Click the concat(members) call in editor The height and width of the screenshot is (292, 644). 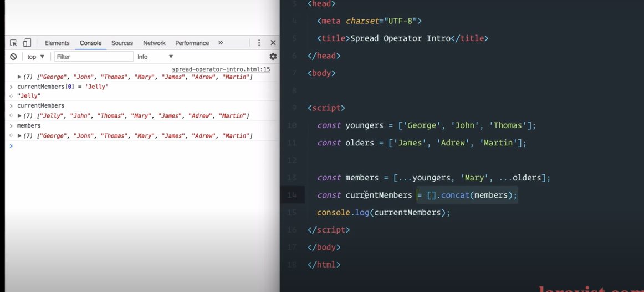pyautogui.click(x=476, y=195)
